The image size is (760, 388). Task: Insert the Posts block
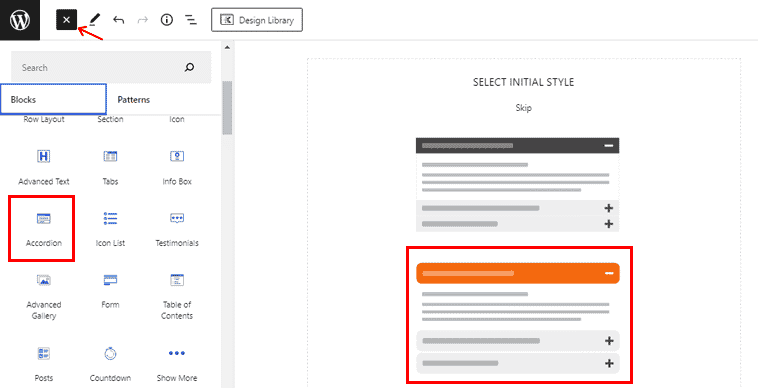coord(44,363)
